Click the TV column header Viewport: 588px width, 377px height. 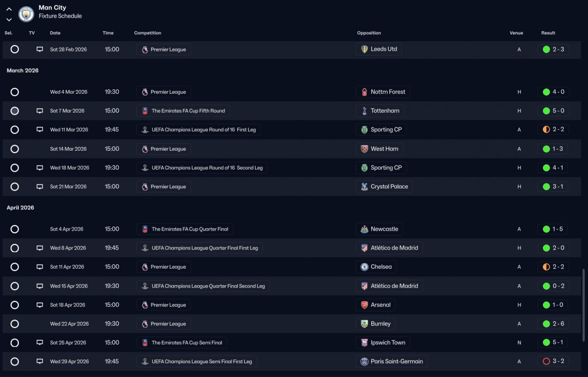pyautogui.click(x=32, y=33)
